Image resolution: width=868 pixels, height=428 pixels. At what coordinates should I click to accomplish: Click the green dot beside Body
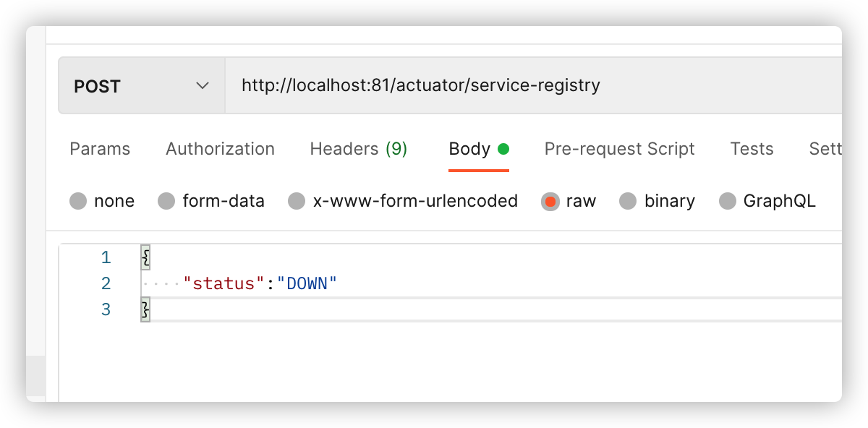tap(503, 149)
